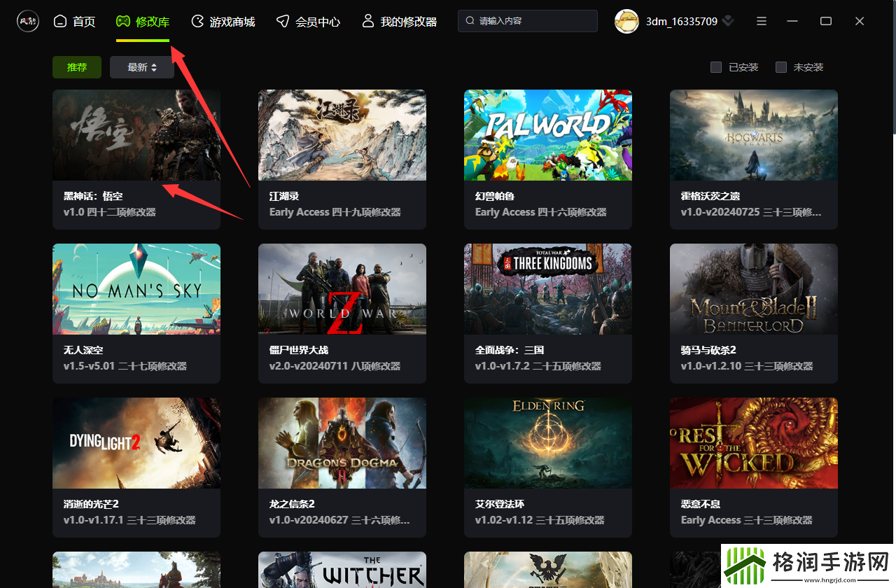Click the user avatar picture
The width and height of the screenshot is (896, 588).
pos(626,21)
